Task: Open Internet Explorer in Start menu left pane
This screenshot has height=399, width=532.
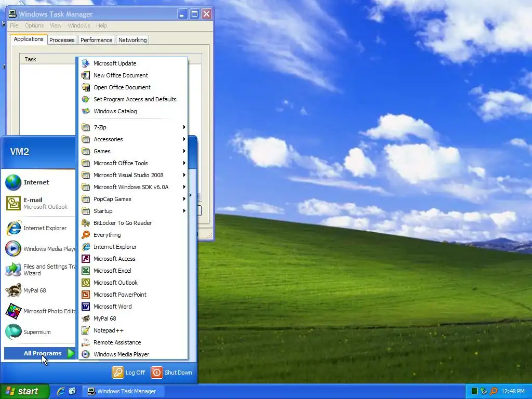Action: [x=38, y=228]
